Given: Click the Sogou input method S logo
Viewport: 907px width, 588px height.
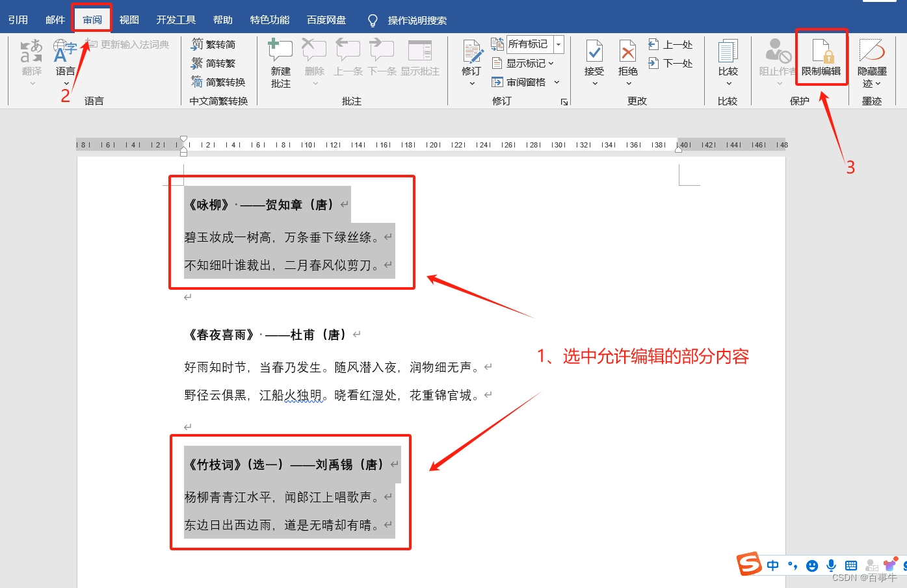Looking at the screenshot, I should [x=749, y=563].
